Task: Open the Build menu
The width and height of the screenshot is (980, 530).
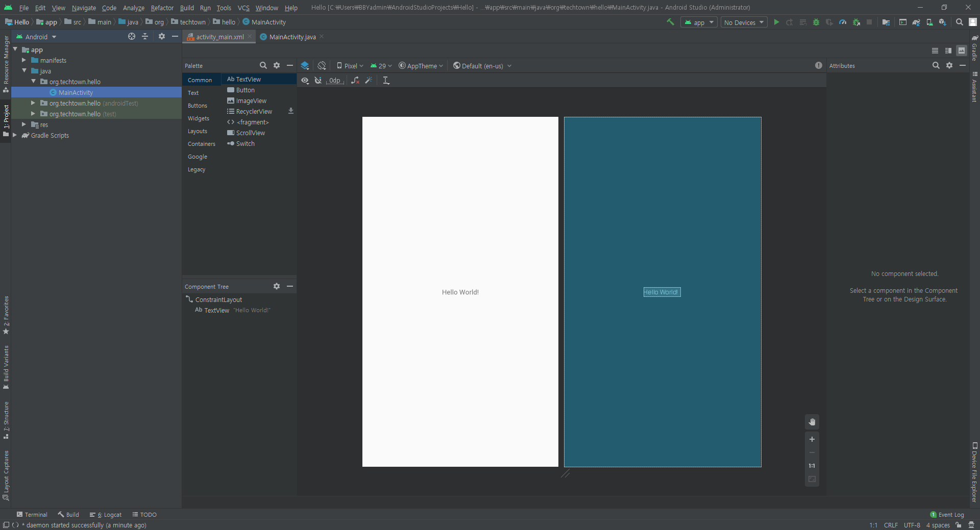Action: [187, 8]
